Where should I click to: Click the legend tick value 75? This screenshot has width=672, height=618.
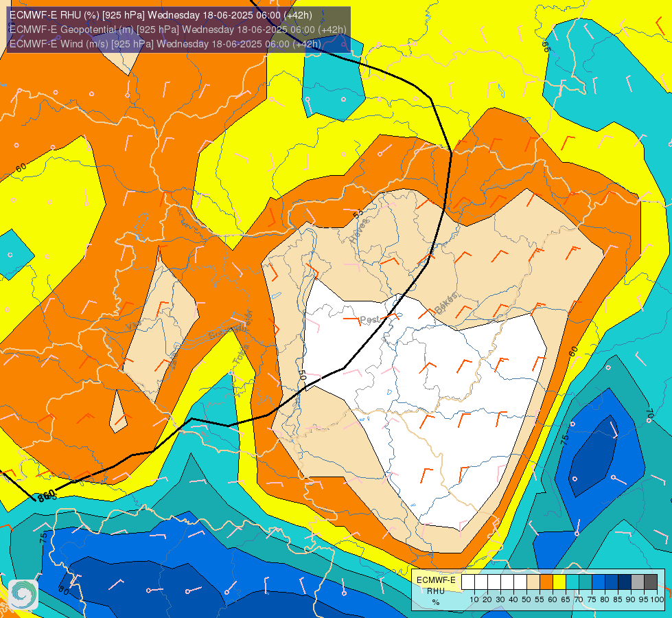coord(592,599)
